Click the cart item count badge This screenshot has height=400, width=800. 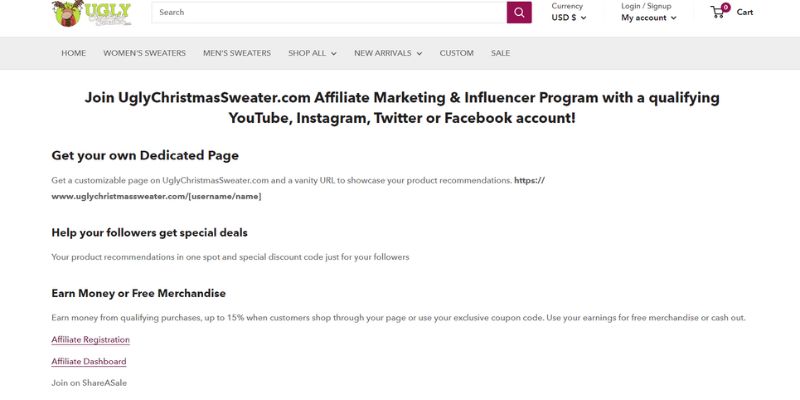726,7
